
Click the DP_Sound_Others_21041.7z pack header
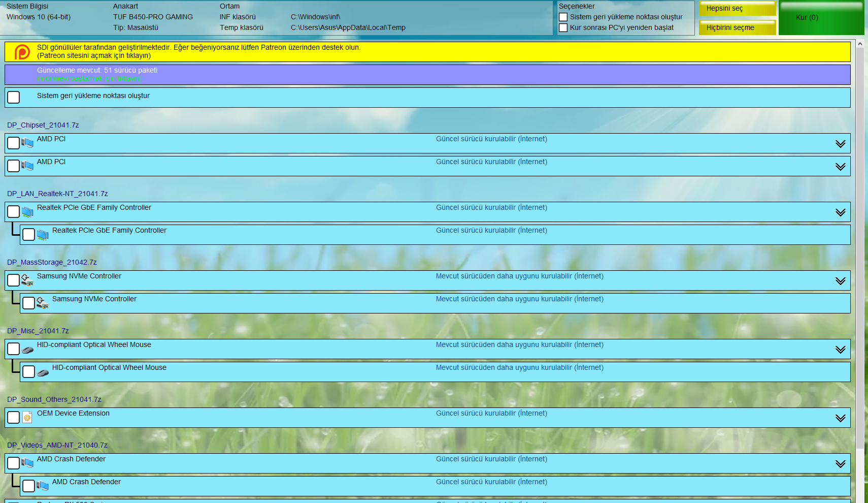pos(54,399)
